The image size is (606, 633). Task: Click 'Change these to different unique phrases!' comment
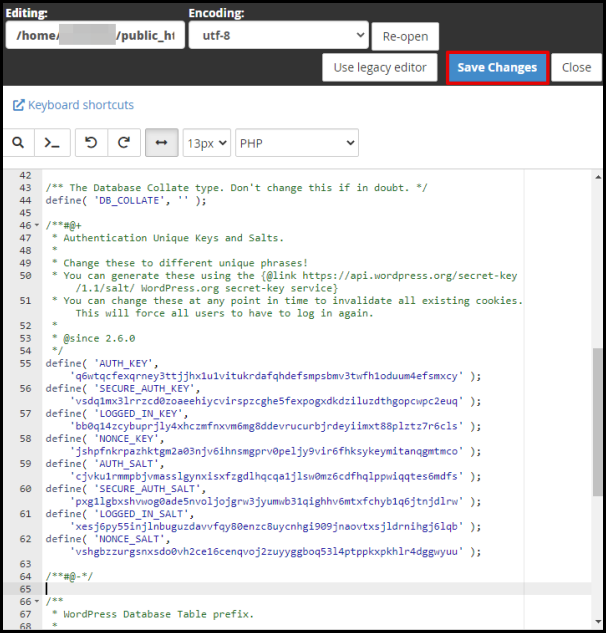pyautogui.click(x=186, y=263)
